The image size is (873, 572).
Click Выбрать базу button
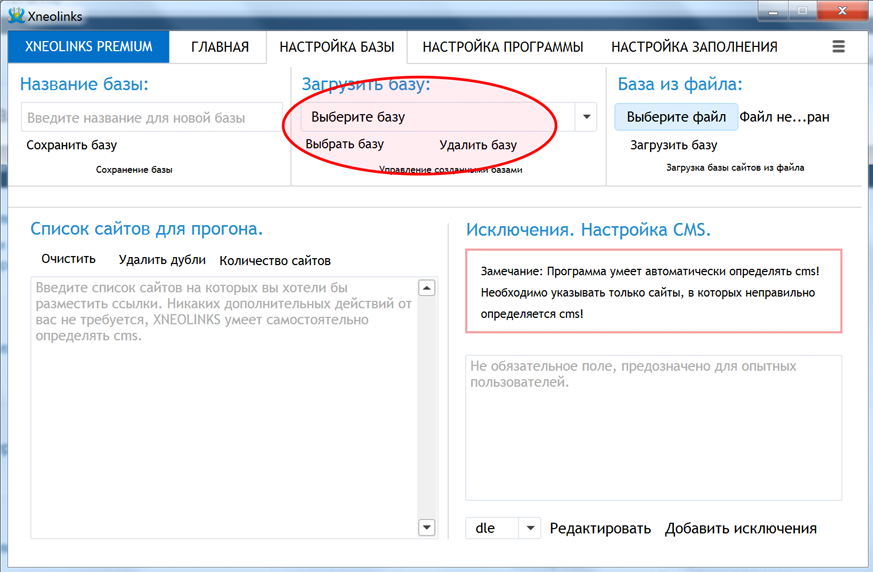(345, 144)
